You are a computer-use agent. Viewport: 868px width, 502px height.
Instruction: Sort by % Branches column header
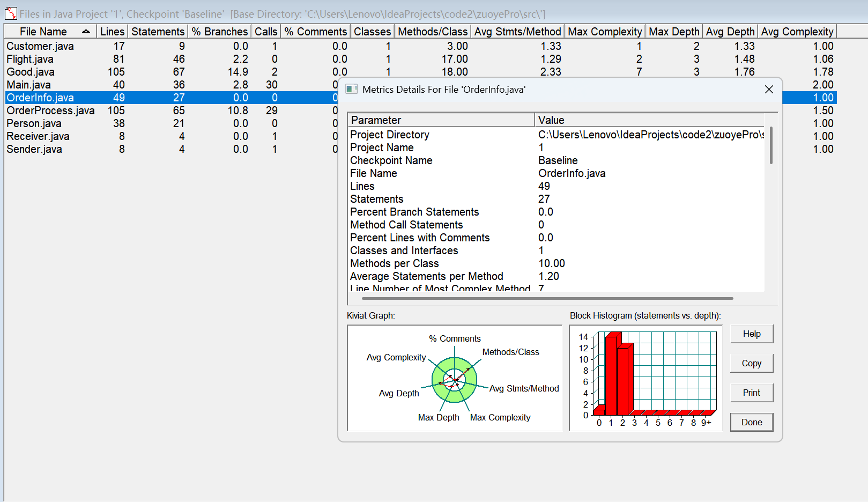(x=219, y=32)
